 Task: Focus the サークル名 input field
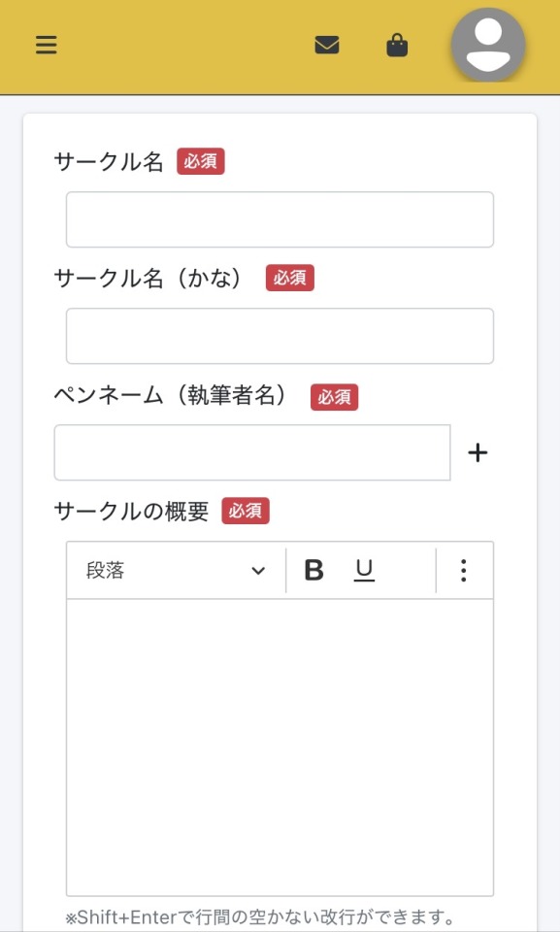[x=280, y=219]
